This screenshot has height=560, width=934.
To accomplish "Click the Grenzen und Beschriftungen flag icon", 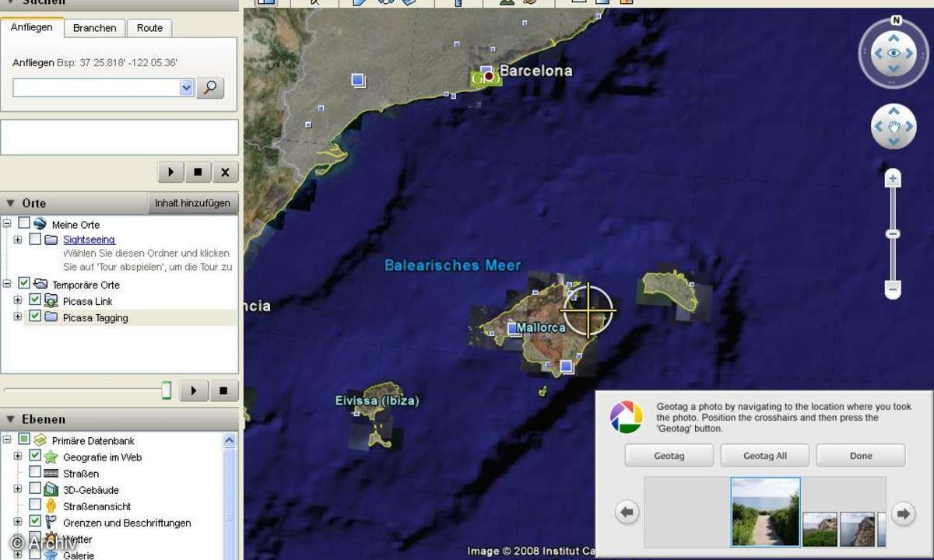I will click(51, 523).
